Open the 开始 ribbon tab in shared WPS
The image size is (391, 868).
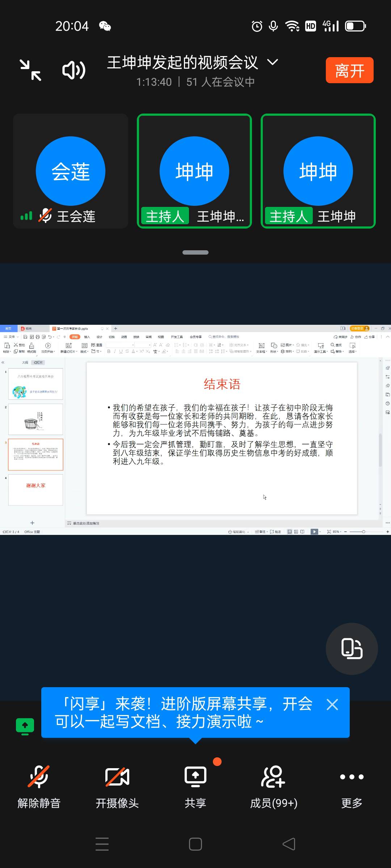[75, 337]
